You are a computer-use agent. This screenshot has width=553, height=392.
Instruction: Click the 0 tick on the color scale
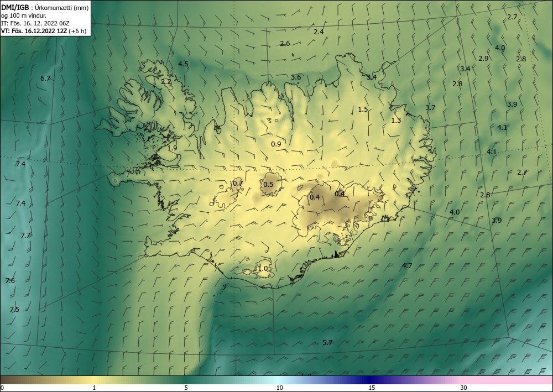[x=2, y=388]
